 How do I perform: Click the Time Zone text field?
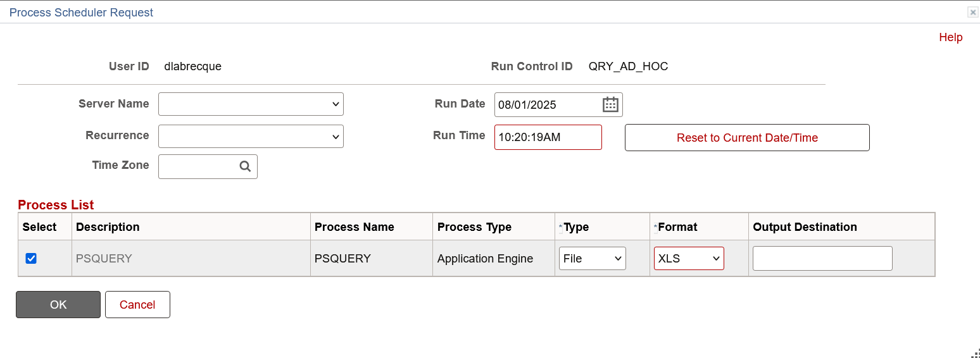click(197, 166)
